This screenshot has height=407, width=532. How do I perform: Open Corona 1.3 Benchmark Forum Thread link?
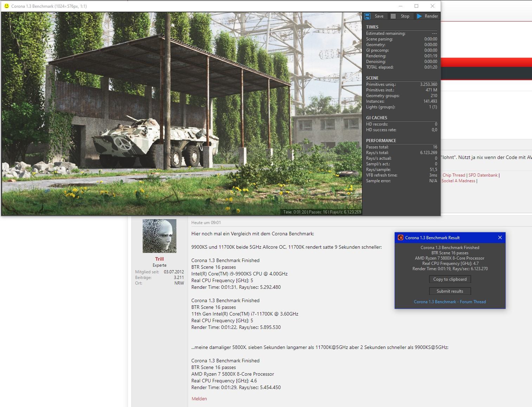point(450,302)
